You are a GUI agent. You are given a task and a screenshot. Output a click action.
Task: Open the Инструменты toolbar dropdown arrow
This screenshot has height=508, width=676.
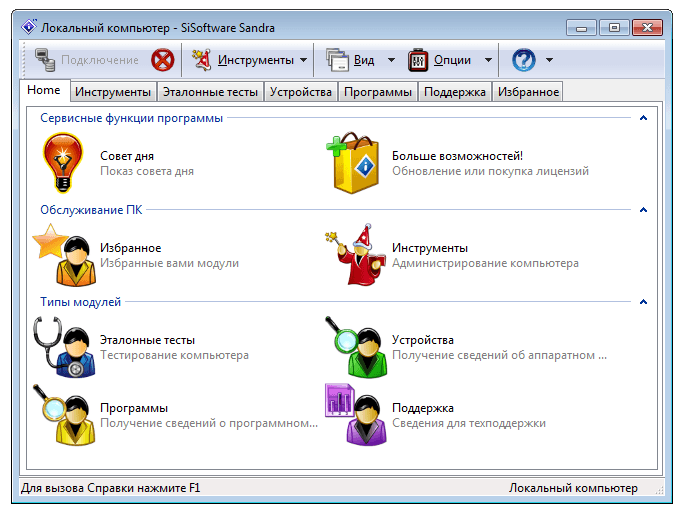point(304,60)
